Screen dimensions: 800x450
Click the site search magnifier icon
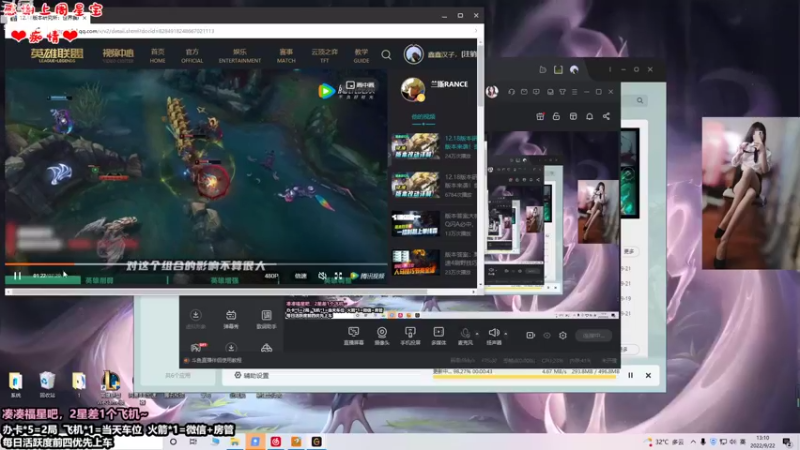[x=386, y=55]
